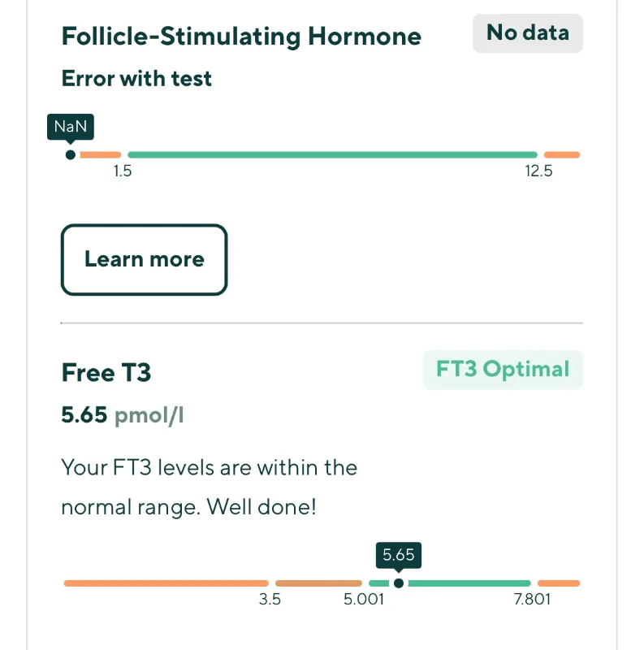
Task: Open the Learn more button
Action: click(145, 260)
